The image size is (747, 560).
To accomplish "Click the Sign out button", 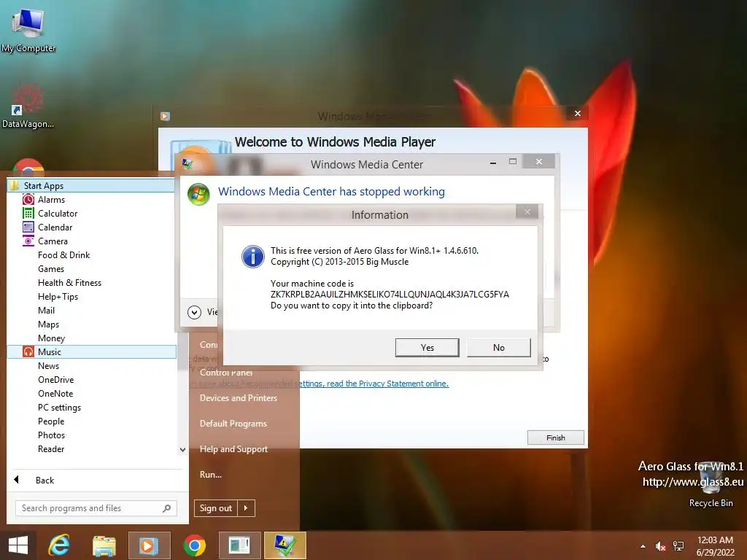I will (x=215, y=508).
